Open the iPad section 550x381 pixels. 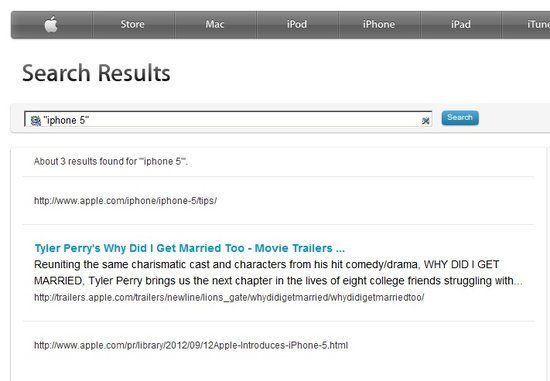pos(461,25)
